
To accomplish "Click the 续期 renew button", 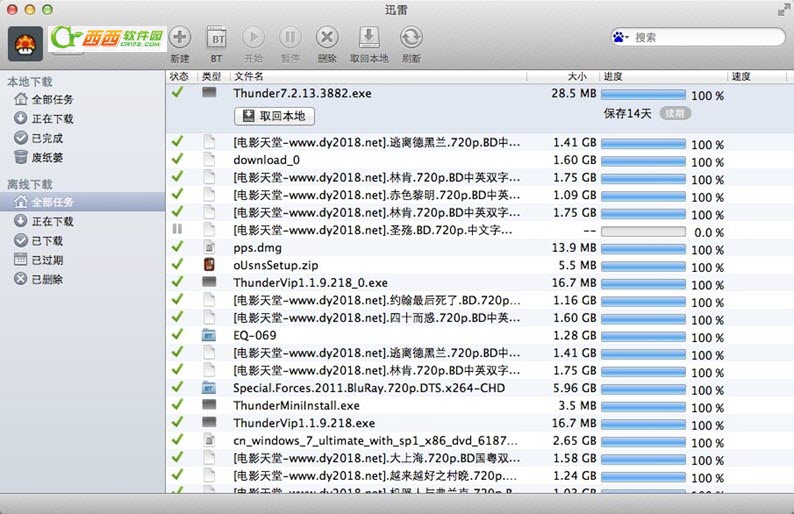I will [x=675, y=113].
